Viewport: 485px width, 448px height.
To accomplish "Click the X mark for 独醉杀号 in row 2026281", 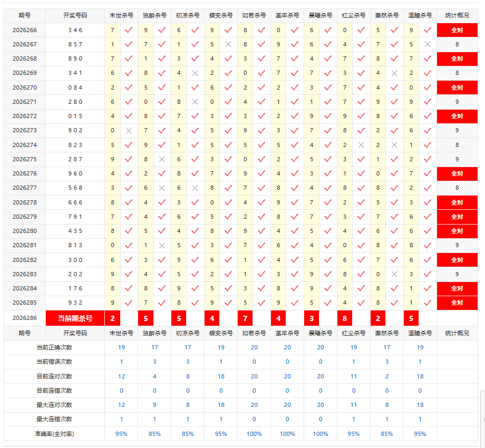I will pyautogui.click(x=162, y=246).
